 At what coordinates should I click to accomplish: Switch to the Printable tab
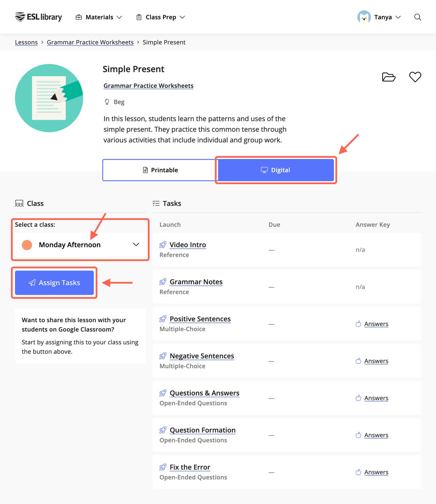pyautogui.click(x=160, y=170)
